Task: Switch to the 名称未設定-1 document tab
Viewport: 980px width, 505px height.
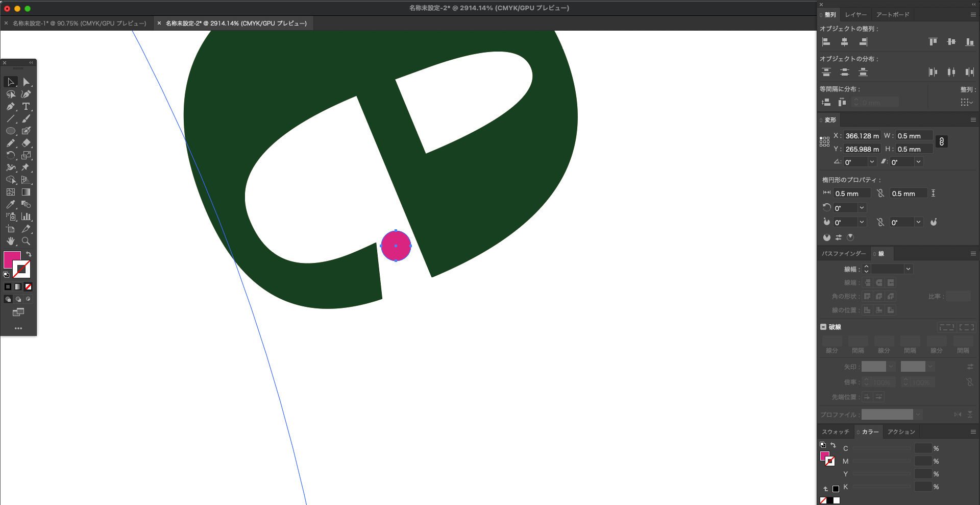Action: pos(79,23)
